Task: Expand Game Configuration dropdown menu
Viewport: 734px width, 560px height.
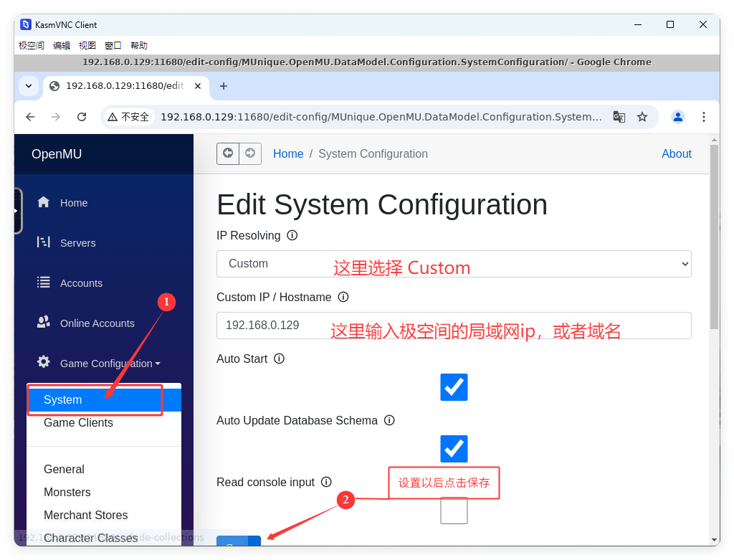Action: [x=110, y=364]
